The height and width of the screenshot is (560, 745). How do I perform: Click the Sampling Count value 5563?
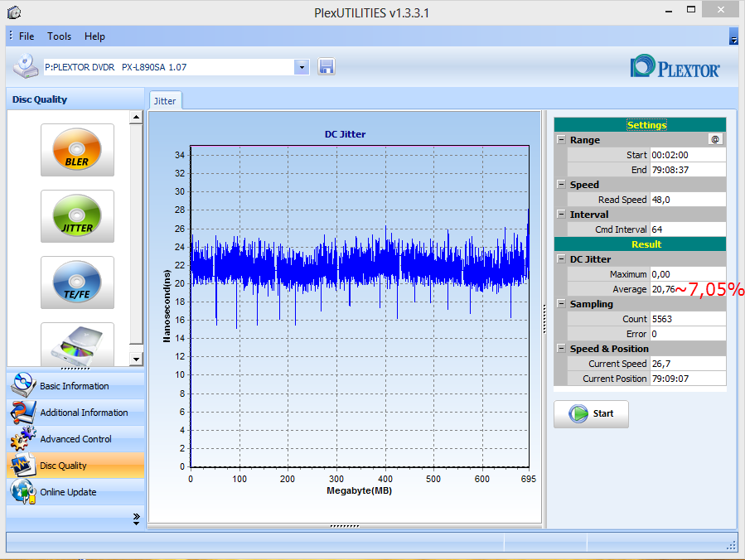tap(688, 319)
